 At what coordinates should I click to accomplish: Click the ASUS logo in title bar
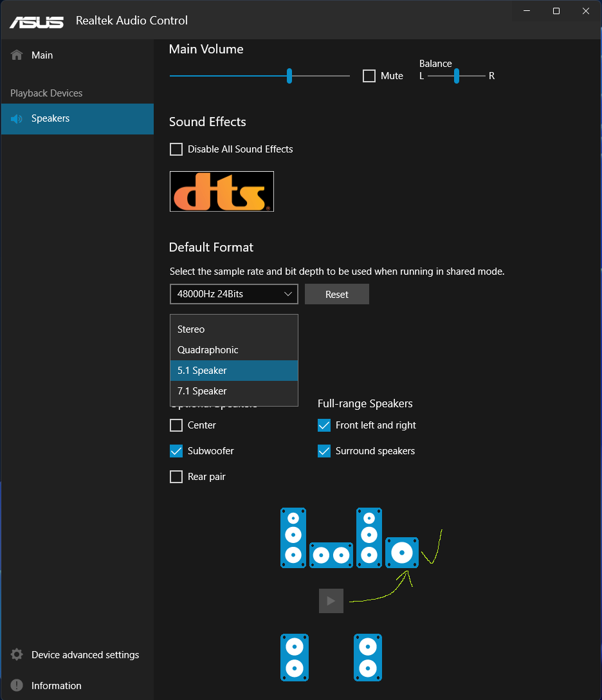tap(37, 22)
